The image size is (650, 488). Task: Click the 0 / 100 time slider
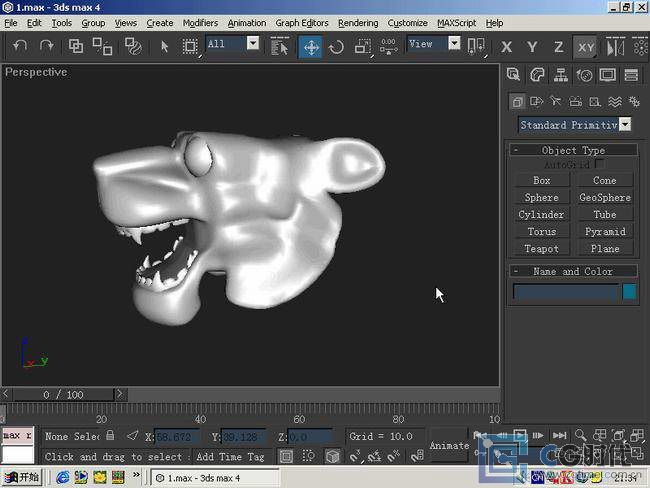click(x=63, y=394)
